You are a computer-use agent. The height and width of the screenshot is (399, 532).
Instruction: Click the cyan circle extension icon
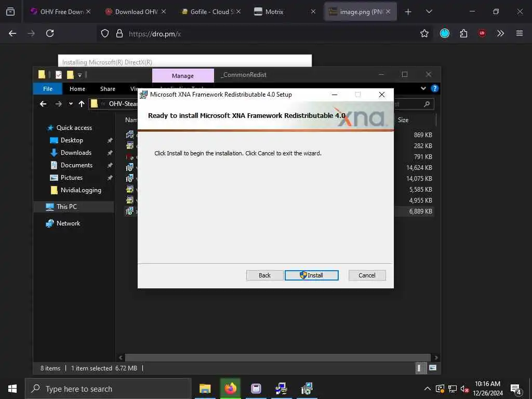pyautogui.click(x=445, y=33)
